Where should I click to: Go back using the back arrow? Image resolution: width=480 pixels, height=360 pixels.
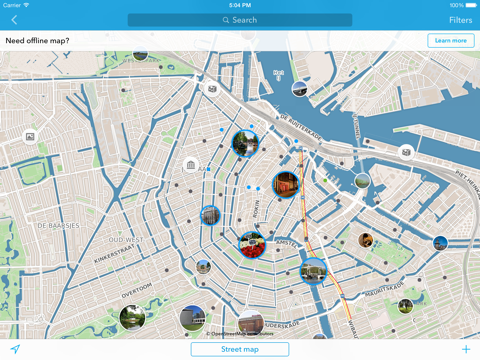coord(14,20)
